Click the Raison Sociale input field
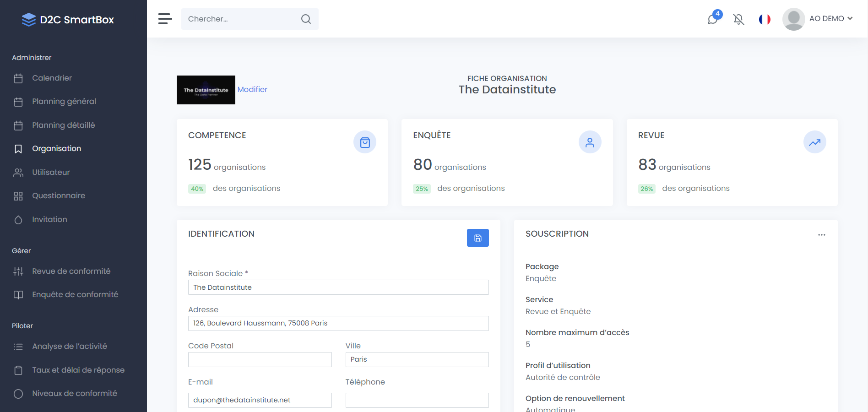 click(338, 287)
